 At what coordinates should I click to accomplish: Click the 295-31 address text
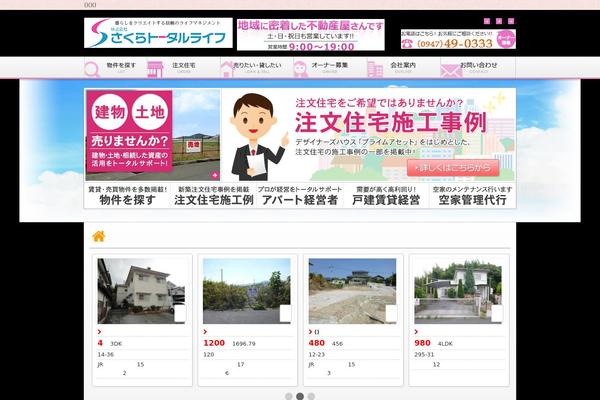click(x=424, y=354)
